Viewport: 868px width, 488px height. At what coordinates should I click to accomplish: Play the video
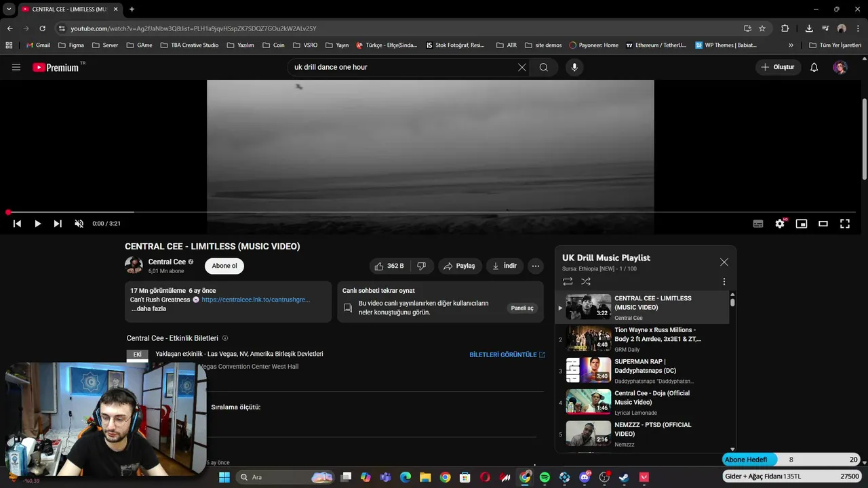[x=37, y=224]
